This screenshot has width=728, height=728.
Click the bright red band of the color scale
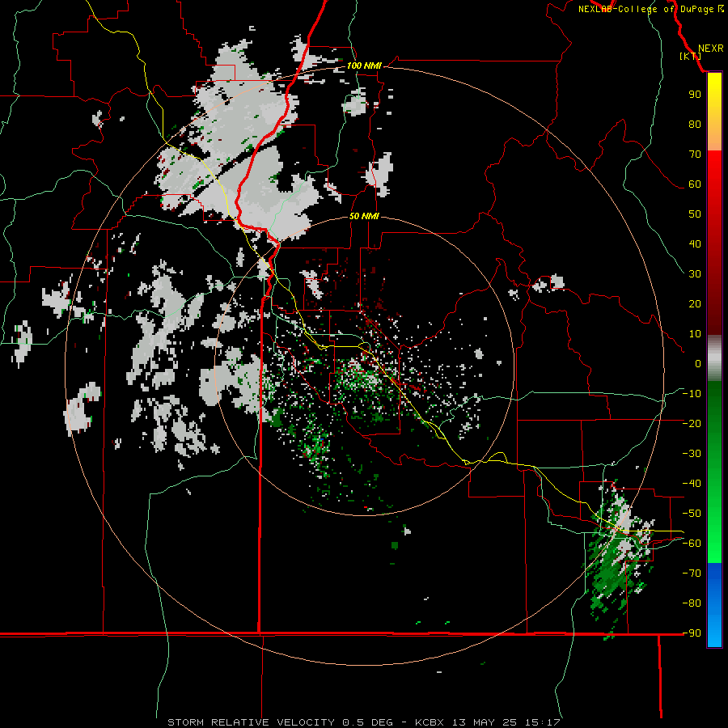point(714,168)
